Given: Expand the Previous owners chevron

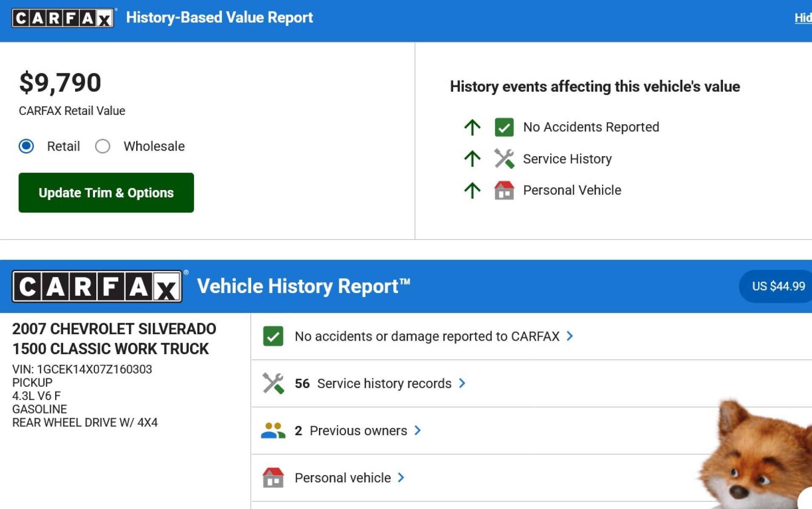Looking at the screenshot, I should pyautogui.click(x=417, y=431).
